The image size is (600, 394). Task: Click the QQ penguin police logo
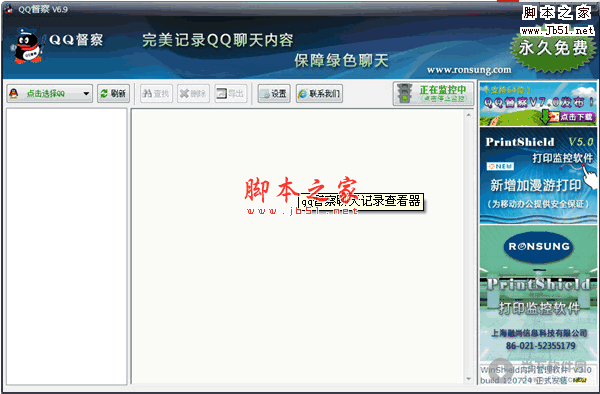click(27, 46)
